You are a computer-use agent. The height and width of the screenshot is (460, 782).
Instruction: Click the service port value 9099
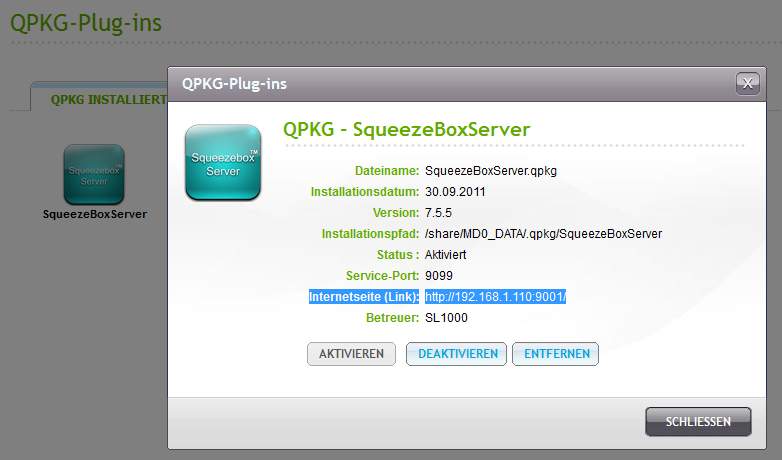tap(438, 276)
